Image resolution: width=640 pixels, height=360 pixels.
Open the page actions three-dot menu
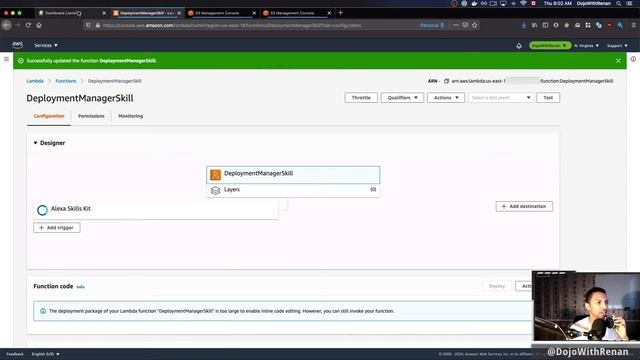pyautogui.click(x=456, y=25)
